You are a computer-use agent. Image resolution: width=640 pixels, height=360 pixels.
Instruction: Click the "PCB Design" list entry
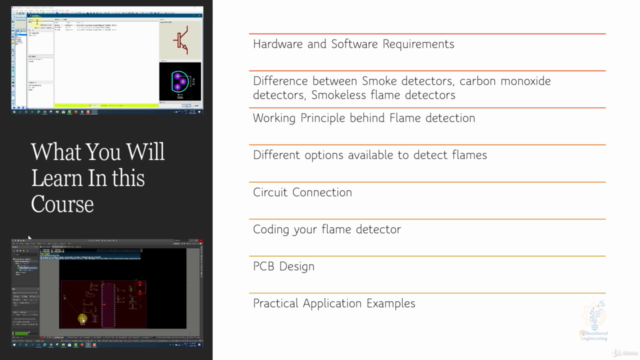click(x=284, y=267)
